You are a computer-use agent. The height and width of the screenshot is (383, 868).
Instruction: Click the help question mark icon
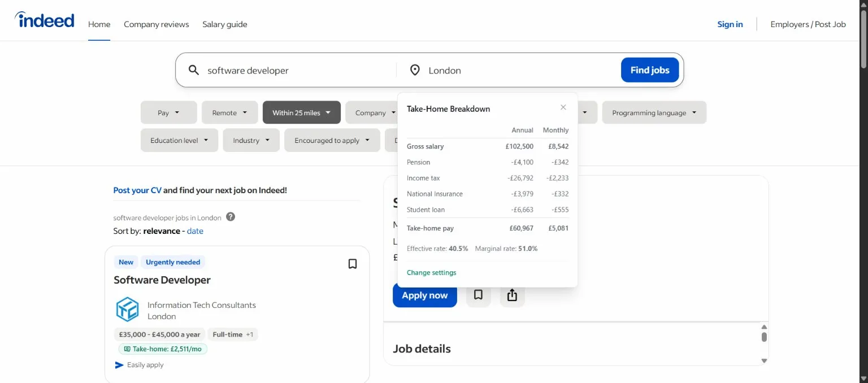tap(231, 217)
